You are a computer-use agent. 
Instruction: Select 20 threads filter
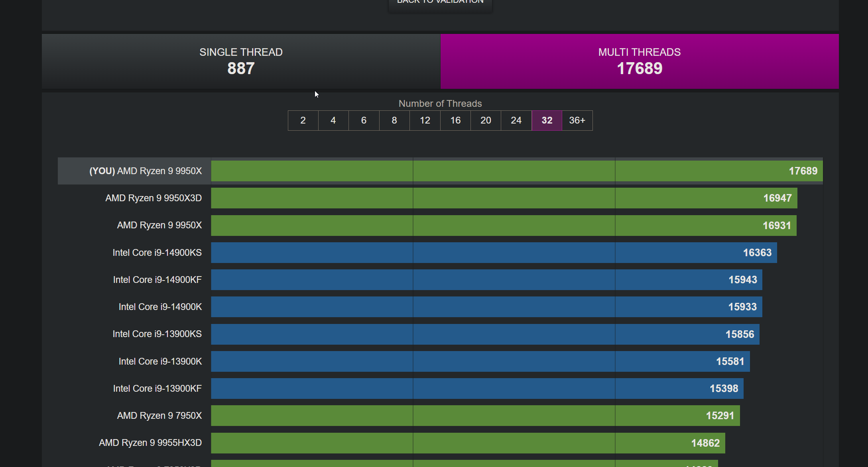(x=486, y=120)
